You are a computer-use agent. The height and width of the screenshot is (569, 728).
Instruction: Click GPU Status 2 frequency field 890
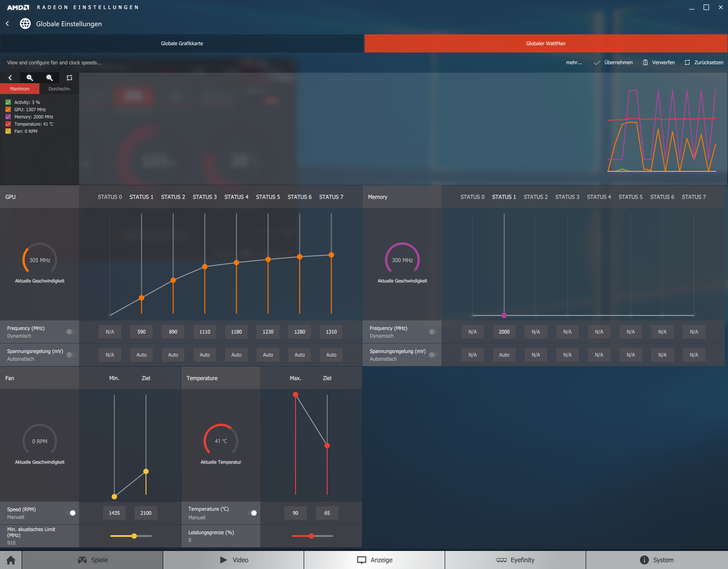pos(173,332)
